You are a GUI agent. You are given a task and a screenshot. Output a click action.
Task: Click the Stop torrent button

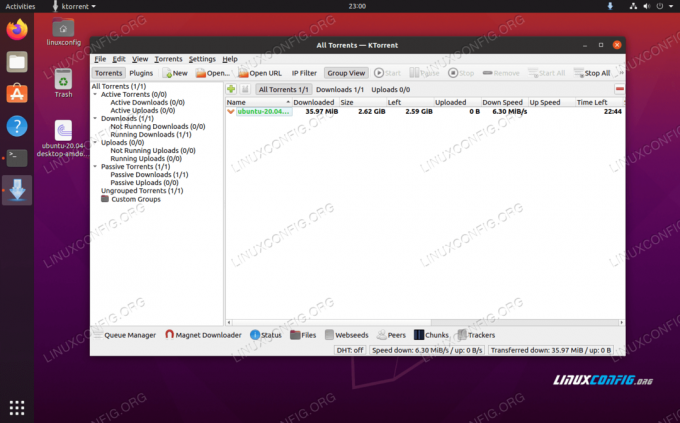[x=461, y=73]
